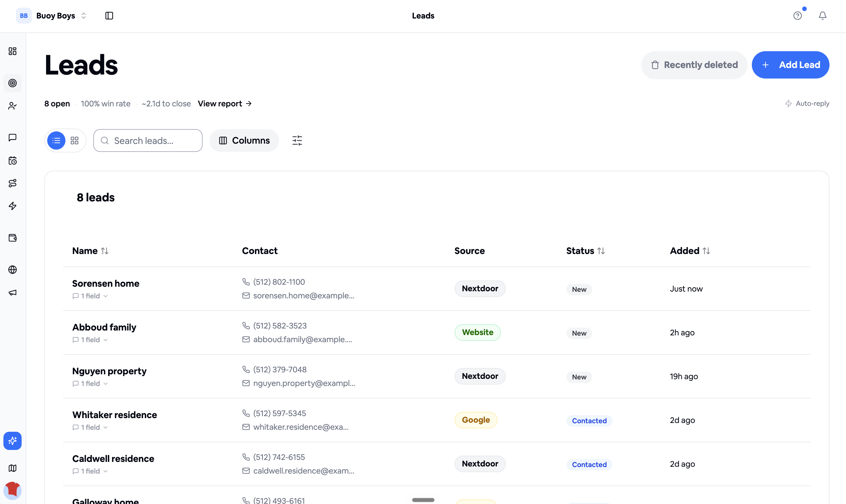The image size is (846, 504).
Task: Open the Abboud family lead
Action: pos(104,327)
